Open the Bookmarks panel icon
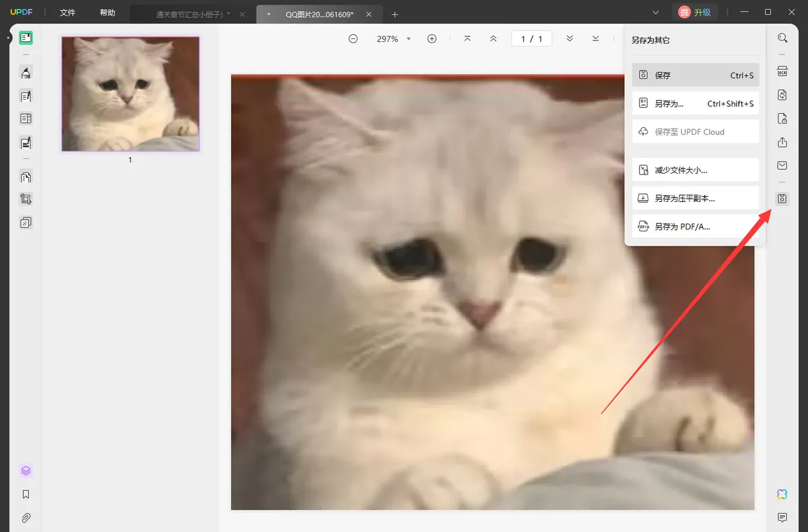 click(x=26, y=494)
